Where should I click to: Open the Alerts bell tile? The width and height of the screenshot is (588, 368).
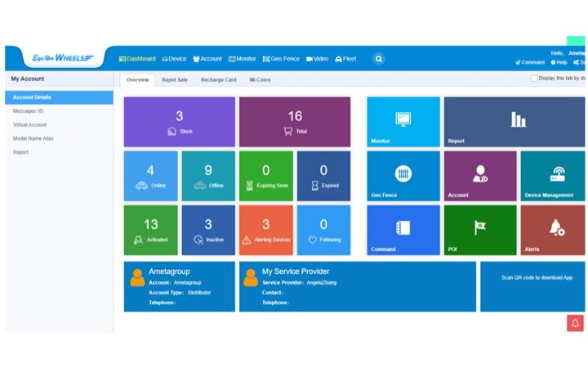553,229
